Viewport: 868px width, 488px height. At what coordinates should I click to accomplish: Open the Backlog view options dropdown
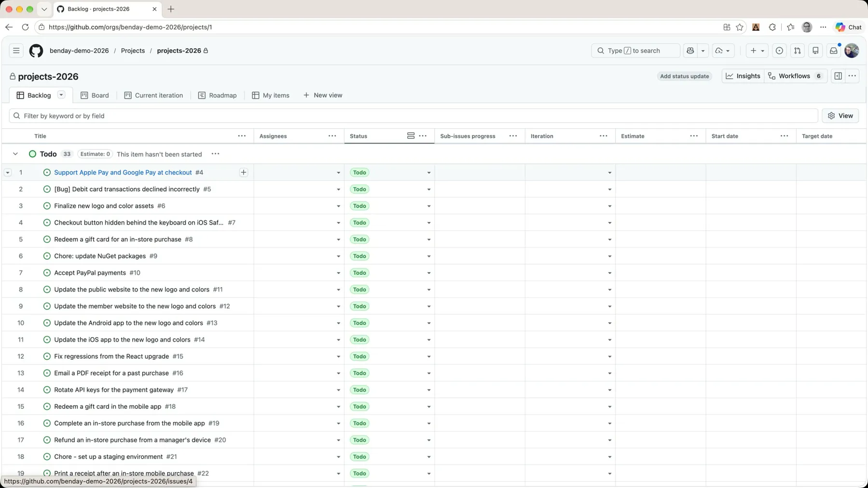coord(61,95)
